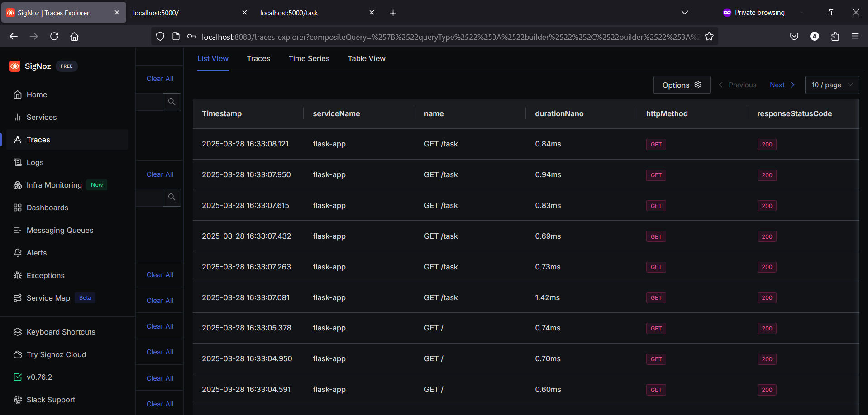The width and height of the screenshot is (868, 415).
Task: Click the SigNoz logo icon
Action: pos(14,66)
